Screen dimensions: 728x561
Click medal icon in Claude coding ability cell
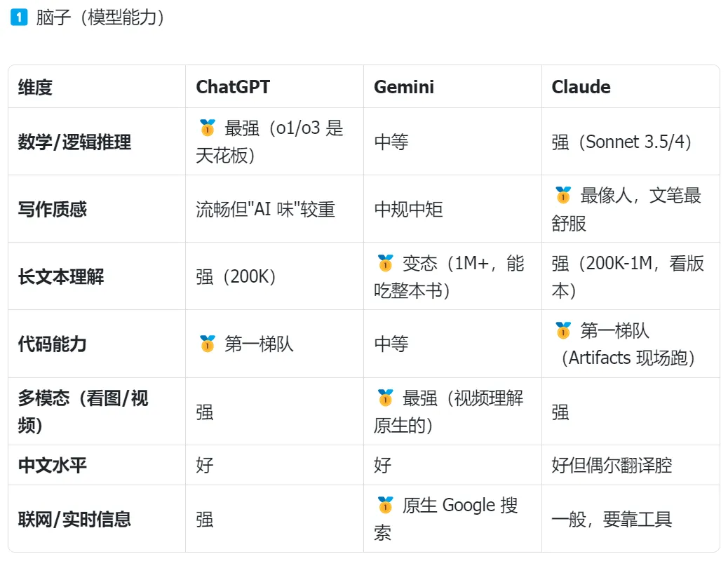563,330
